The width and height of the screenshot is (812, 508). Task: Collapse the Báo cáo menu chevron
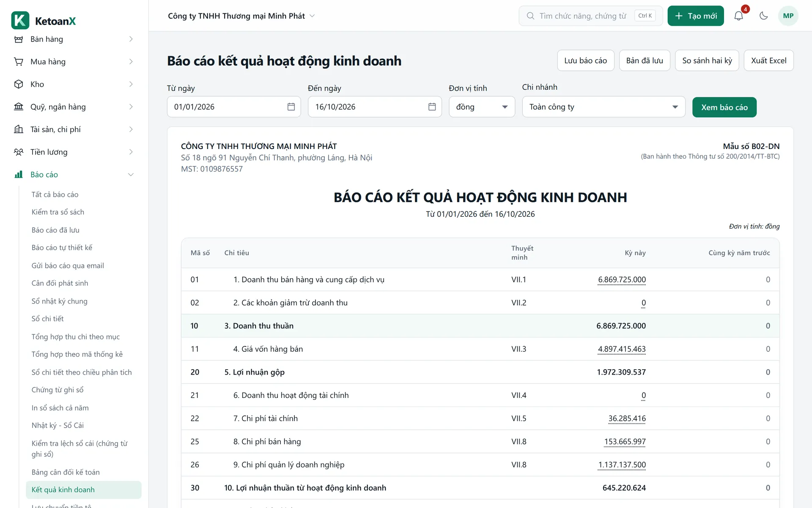131,174
